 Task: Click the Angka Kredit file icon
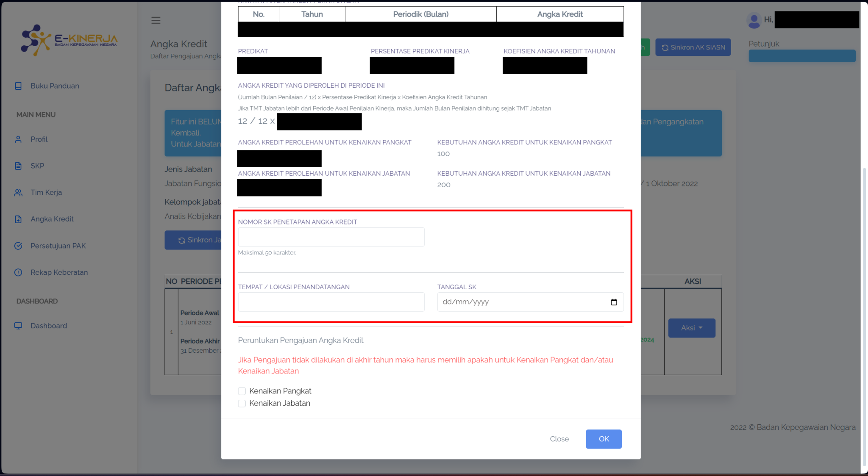click(18, 219)
